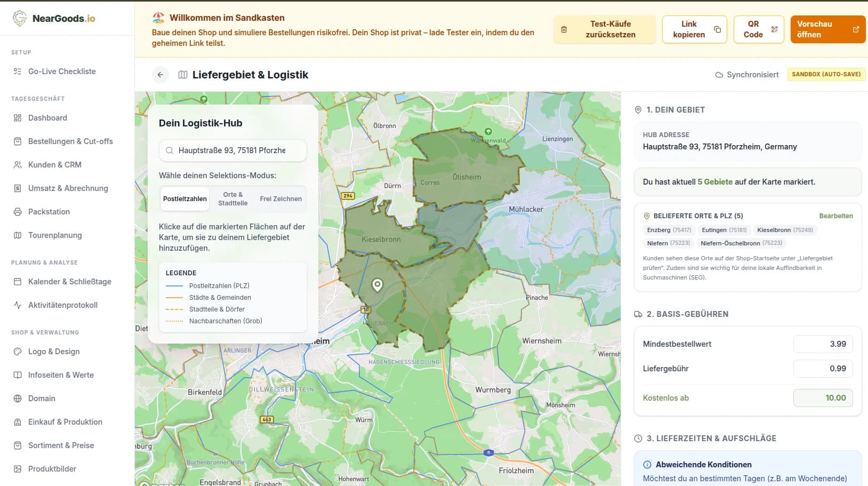Click the SANDBOX (AUTO-SAVE) badge
Viewport: 868px width, 486px height.
pyautogui.click(x=826, y=74)
